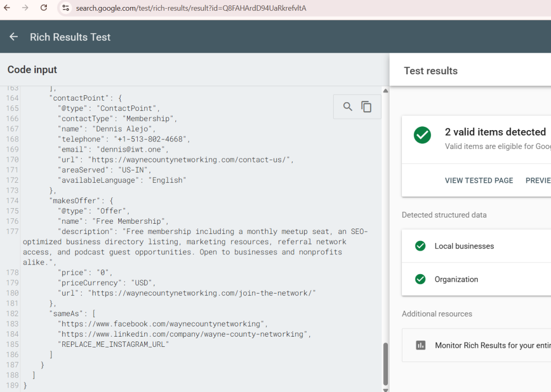Go back with browser back arrow
This screenshot has height=392, width=551.
[7, 8]
